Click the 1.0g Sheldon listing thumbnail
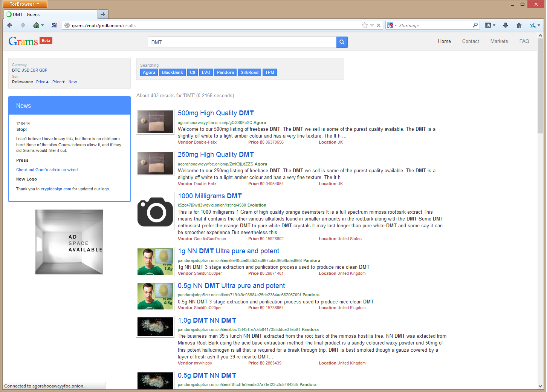The image size is (547, 392). point(155,261)
